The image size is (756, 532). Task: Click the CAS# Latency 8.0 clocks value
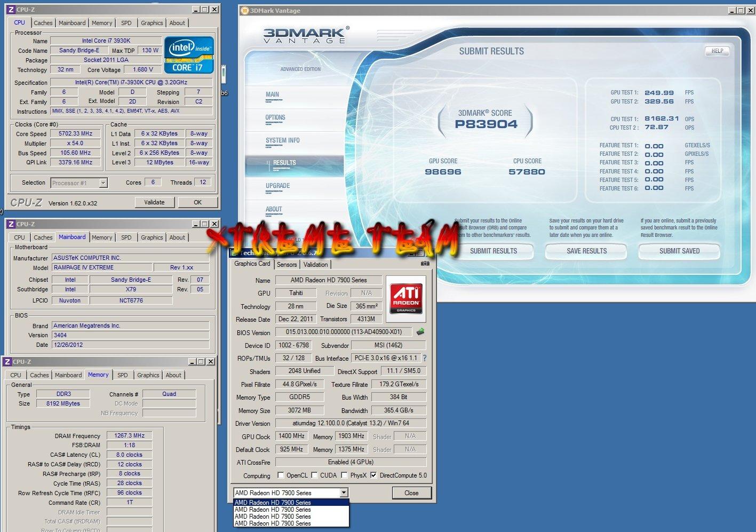pyautogui.click(x=129, y=455)
